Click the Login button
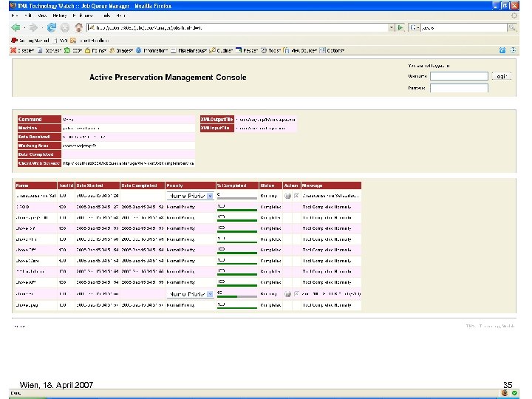This screenshot has height=399, width=532. pyautogui.click(x=501, y=76)
